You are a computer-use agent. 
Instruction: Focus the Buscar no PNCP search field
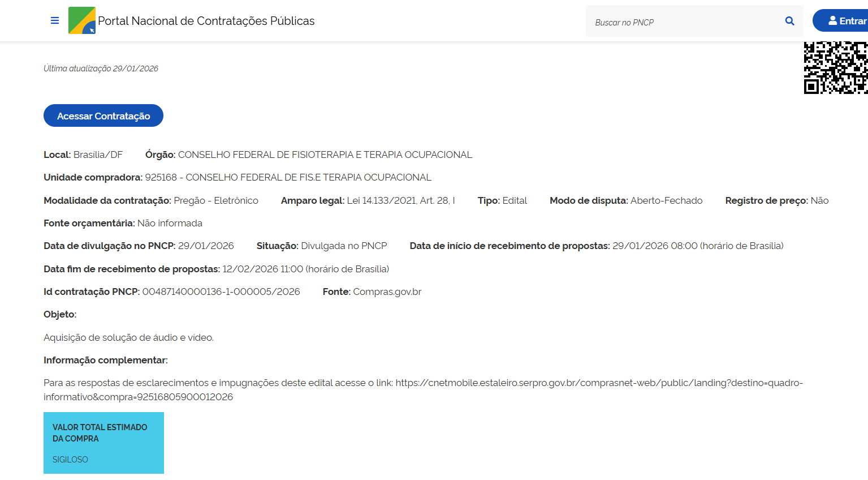684,22
